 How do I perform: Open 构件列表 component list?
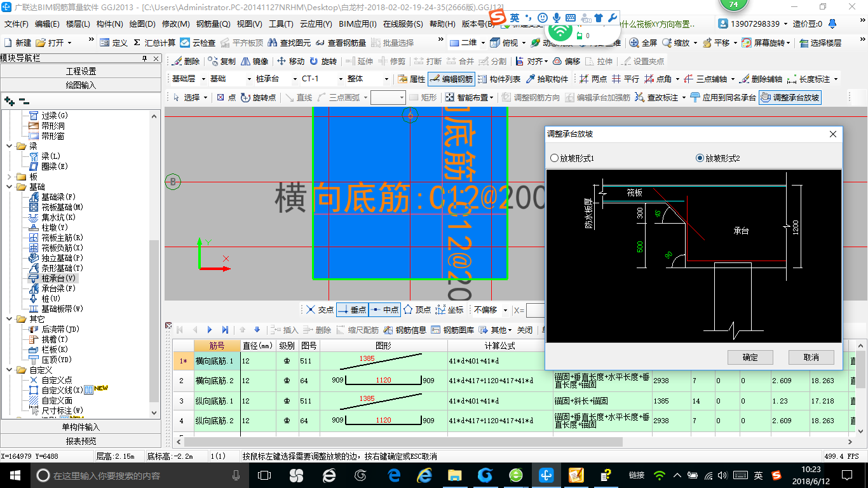point(499,79)
